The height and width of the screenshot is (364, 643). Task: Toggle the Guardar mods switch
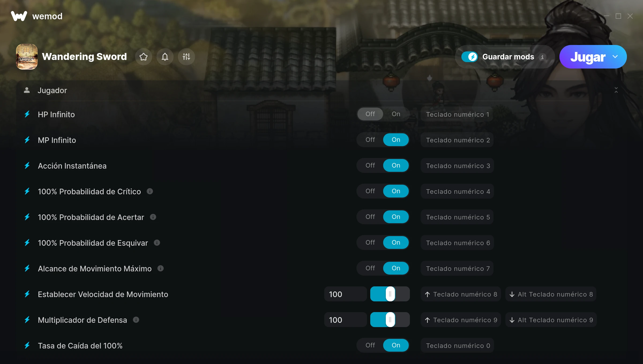coord(469,57)
